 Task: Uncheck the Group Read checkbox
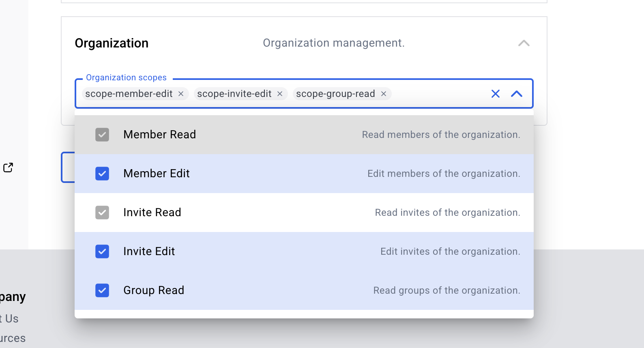pyautogui.click(x=102, y=290)
